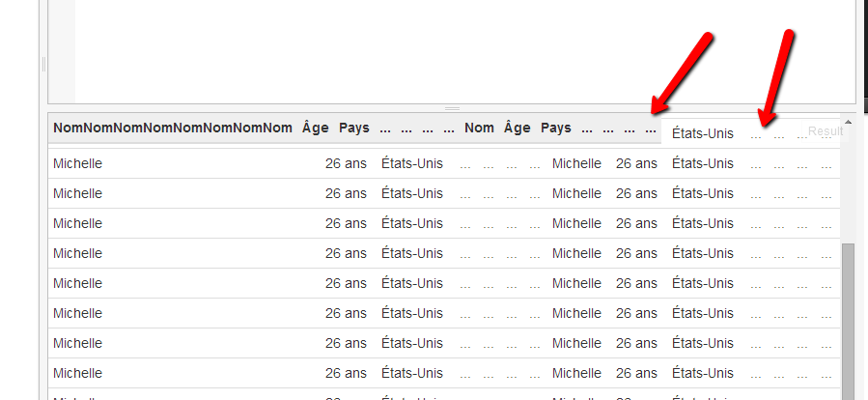Click leftmost États-Unis in first data row

[x=412, y=163]
